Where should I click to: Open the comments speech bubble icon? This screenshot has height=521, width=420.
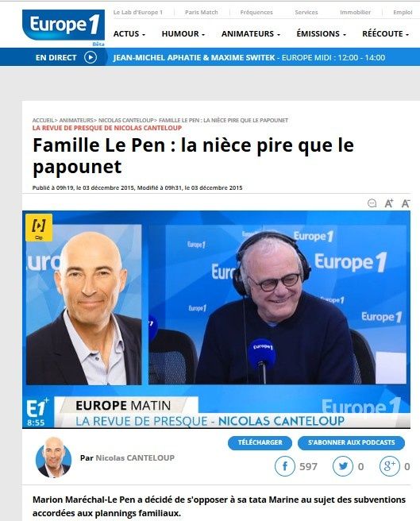(372, 203)
